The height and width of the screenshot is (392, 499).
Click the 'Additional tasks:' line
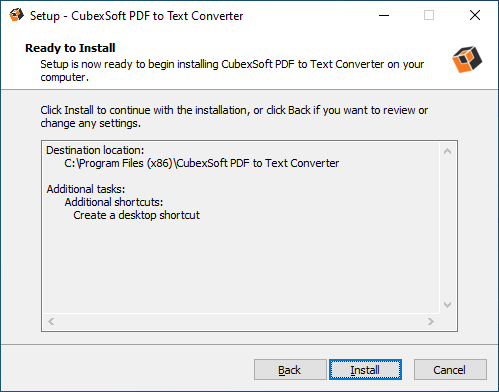coord(86,189)
